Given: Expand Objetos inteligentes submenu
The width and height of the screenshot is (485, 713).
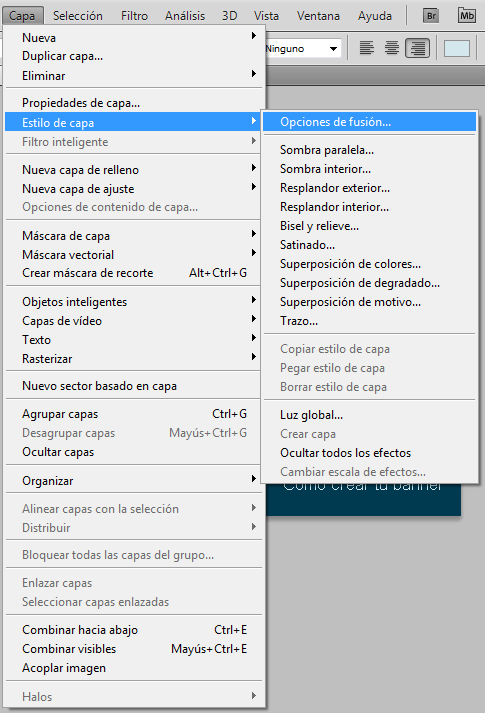Looking at the screenshot, I should coord(134,301).
